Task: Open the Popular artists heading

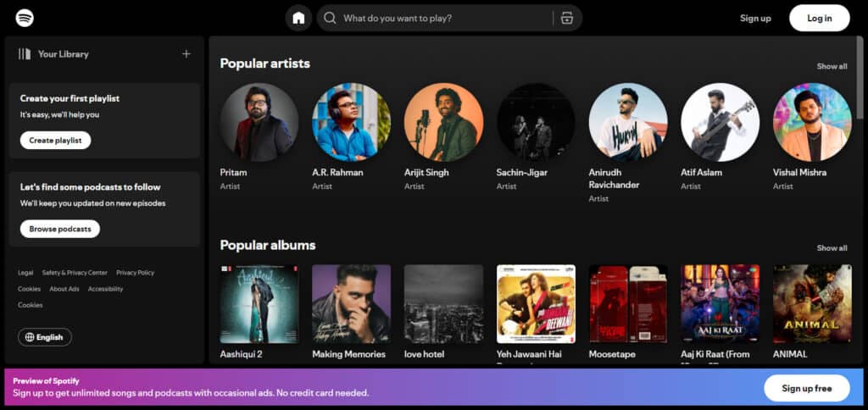Action: point(264,64)
